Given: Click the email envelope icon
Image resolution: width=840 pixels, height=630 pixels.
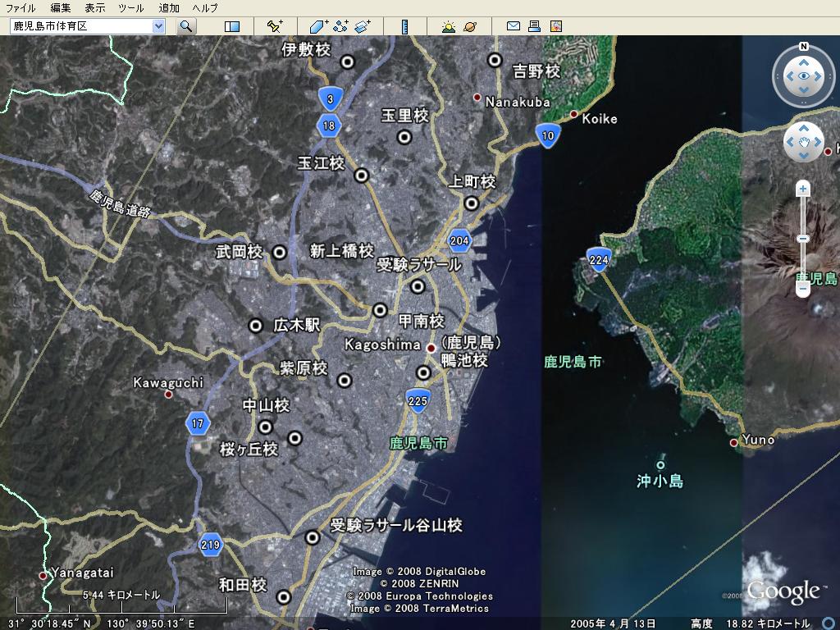Looking at the screenshot, I should [x=514, y=25].
